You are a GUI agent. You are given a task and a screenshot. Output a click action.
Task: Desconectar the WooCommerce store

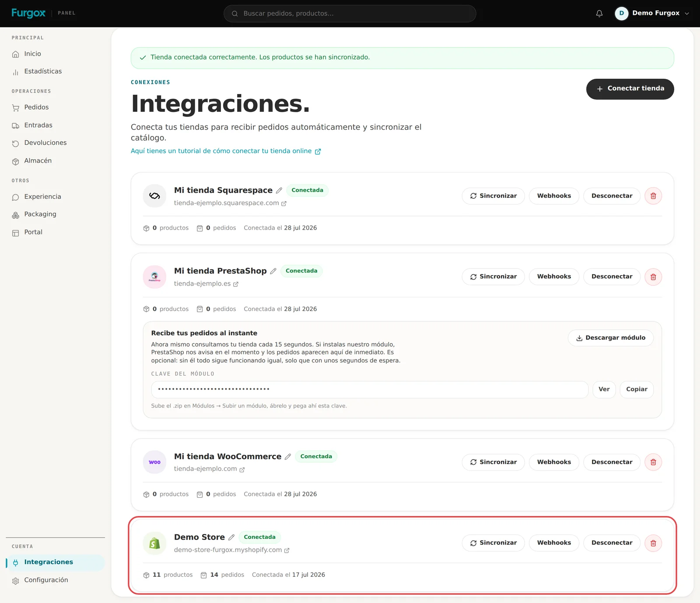(x=612, y=462)
